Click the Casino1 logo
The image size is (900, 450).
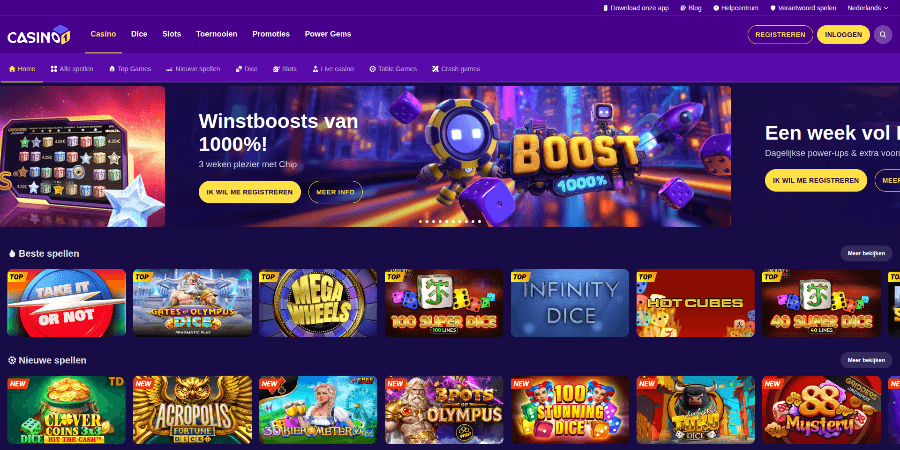point(39,36)
